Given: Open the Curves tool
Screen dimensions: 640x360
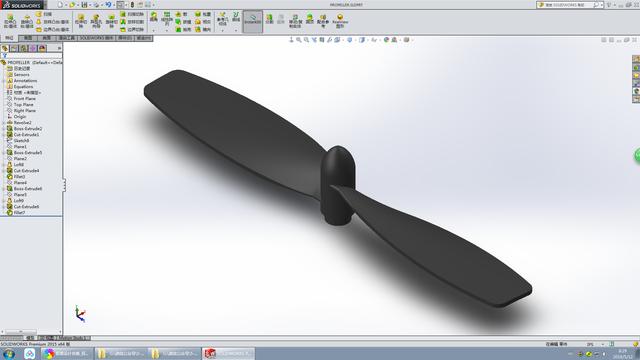Looking at the screenshot, I should (236, 17).
